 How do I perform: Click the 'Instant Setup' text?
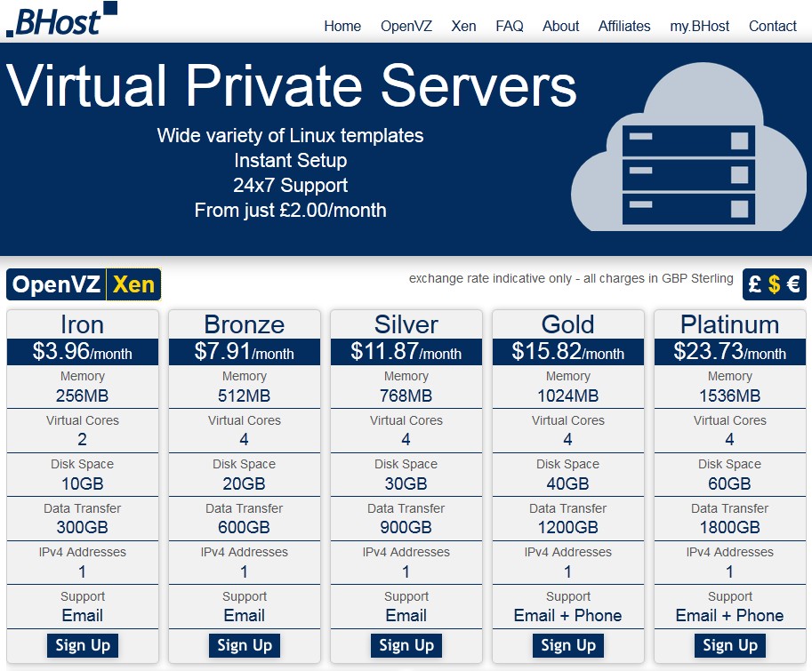pyautogui.click(x=291, y=160)
